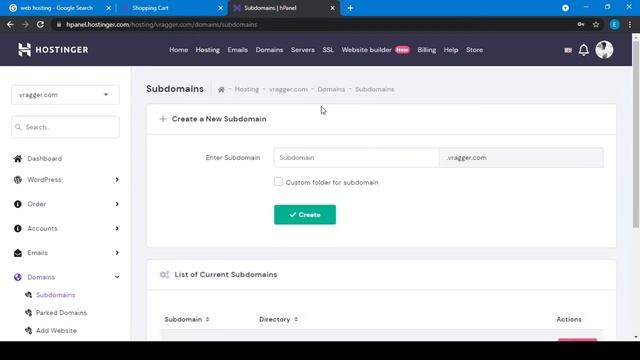Click the green Create button
The height and width of the screenshot is (360, 640).
point(305,215)
